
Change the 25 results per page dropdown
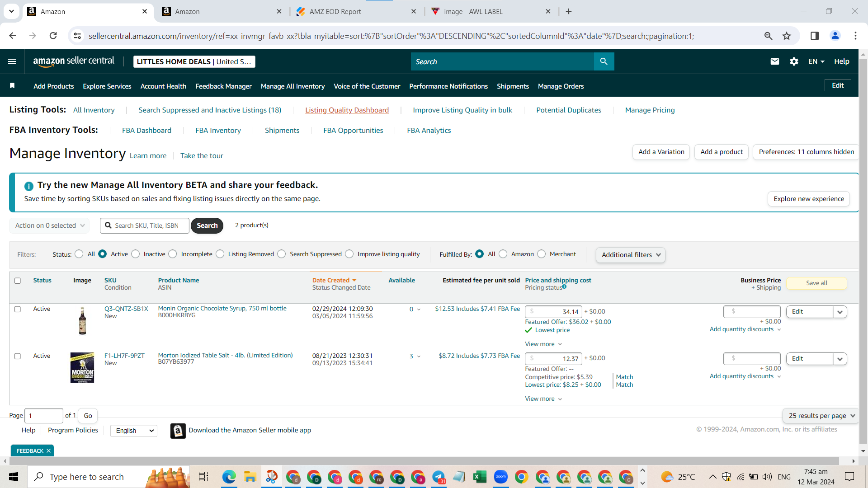(821, 416)
